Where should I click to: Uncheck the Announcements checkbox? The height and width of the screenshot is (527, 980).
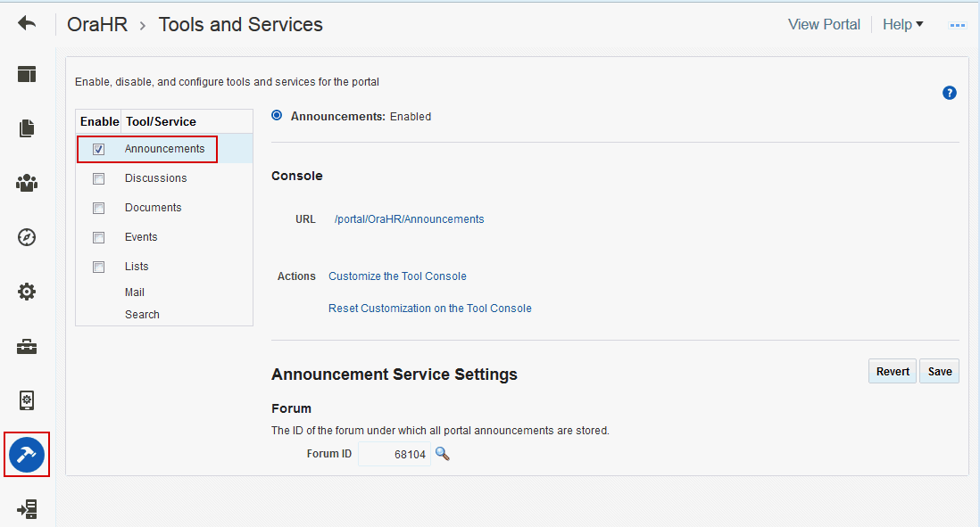tap(99, 149)
